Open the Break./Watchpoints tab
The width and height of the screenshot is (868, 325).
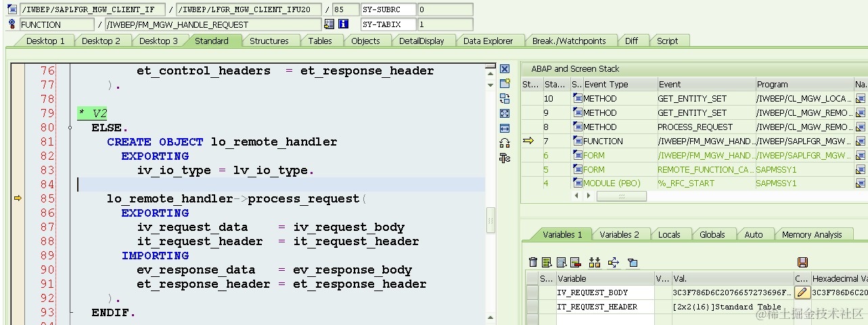tap(568, 41)
